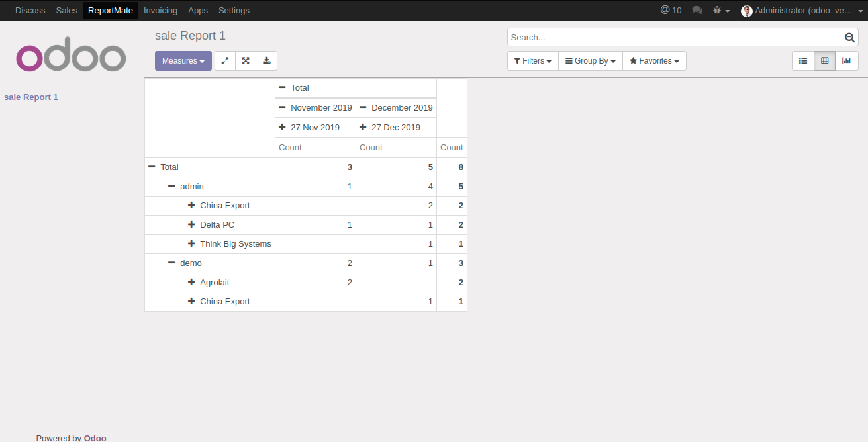868x442 pixels.
Task: Collapse the demo row group
Action: pyautogui.click(x=171, y=263)
